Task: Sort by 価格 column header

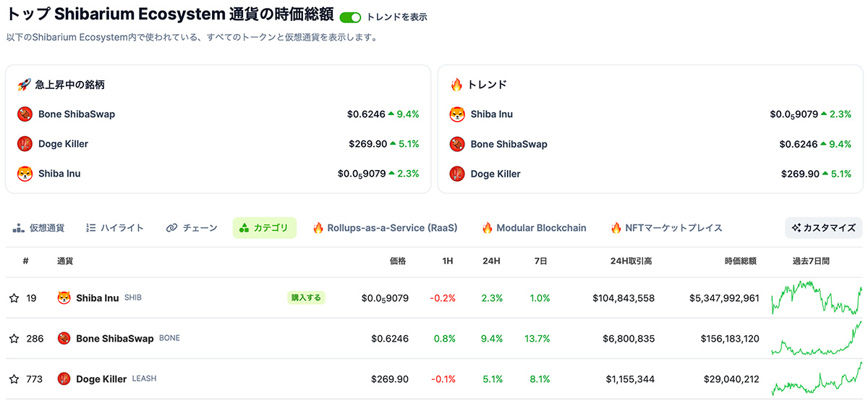Action: 398,261
